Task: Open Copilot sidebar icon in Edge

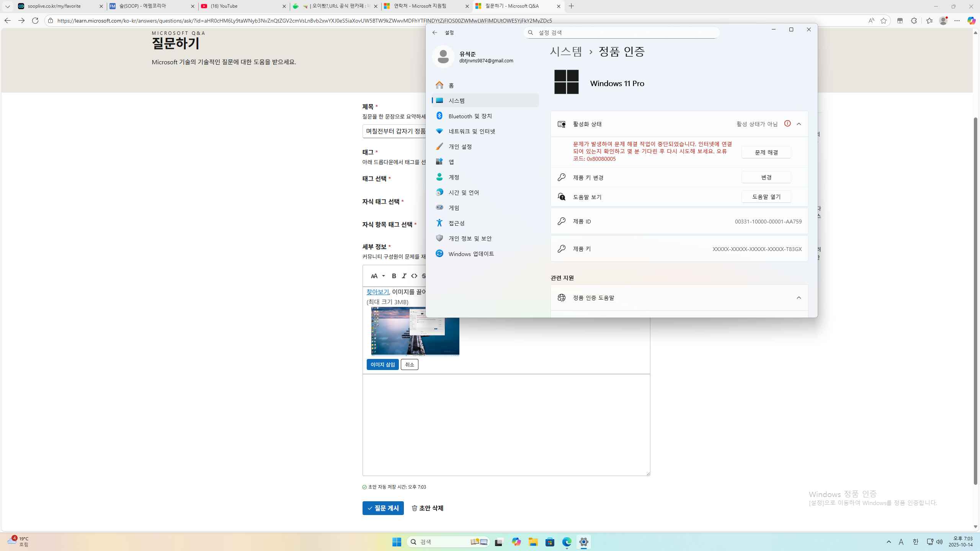Action: [971, 21]
